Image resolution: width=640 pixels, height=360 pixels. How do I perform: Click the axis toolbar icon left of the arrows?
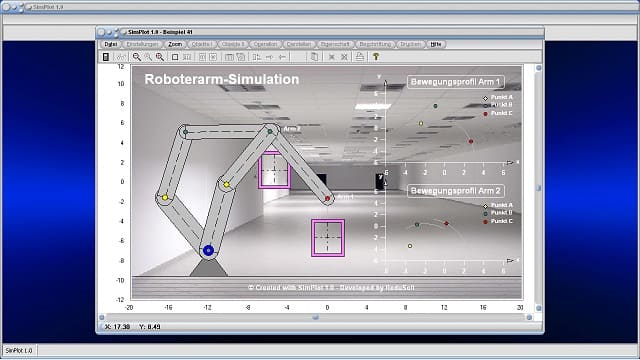click(256, 57)
